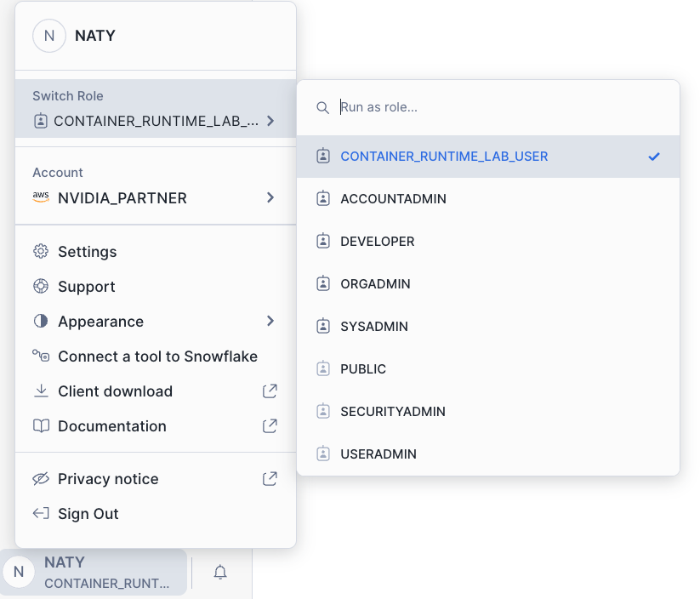
Task: Open Appearance menu entry
Action: coord(156,321)
